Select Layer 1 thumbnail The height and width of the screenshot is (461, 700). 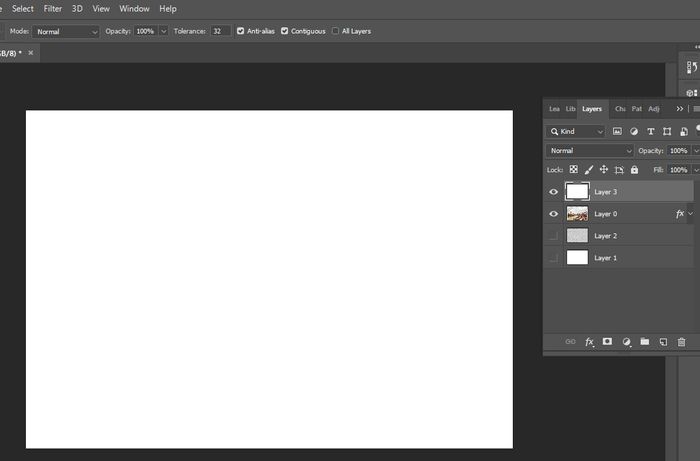tap(577, 257)
